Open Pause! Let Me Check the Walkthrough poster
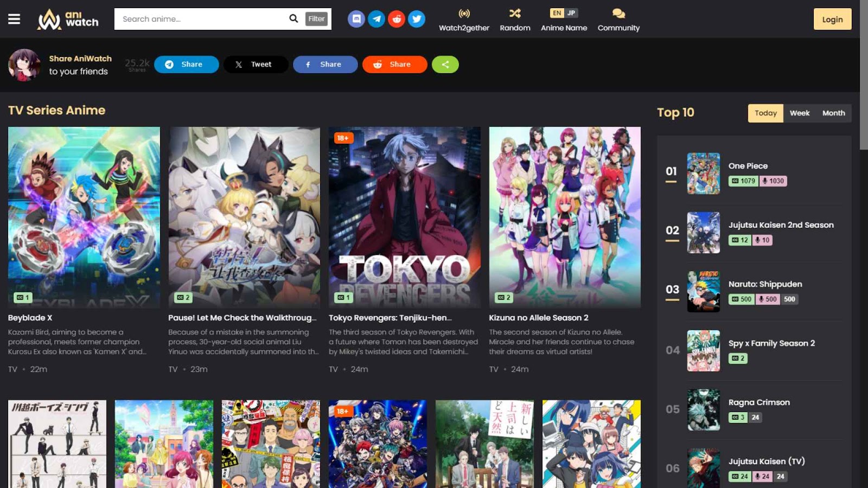The image size is (868, 488). coord(244,217)
